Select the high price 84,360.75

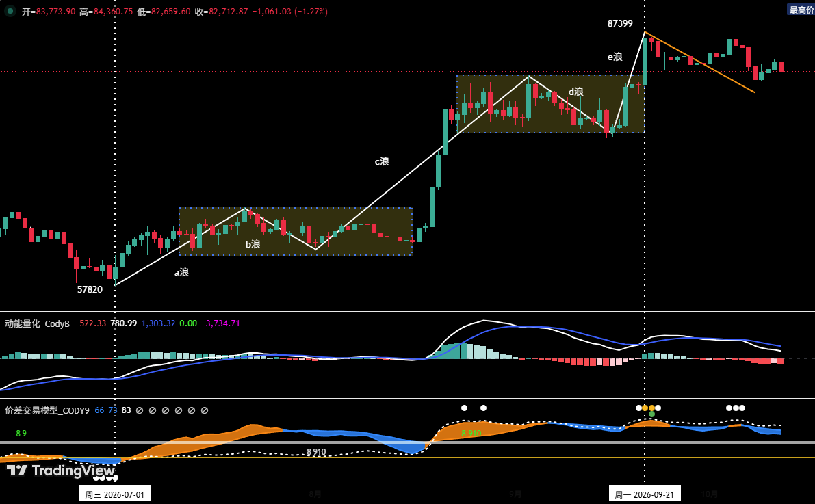pyautogui.click(x=113, y=12)
